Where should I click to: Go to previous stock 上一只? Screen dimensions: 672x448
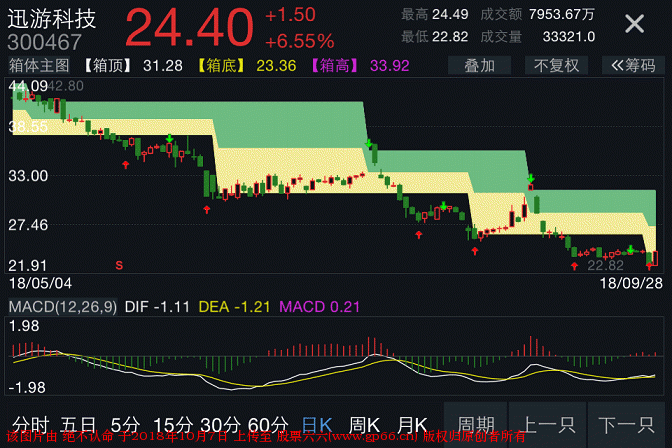coord(548,425)
